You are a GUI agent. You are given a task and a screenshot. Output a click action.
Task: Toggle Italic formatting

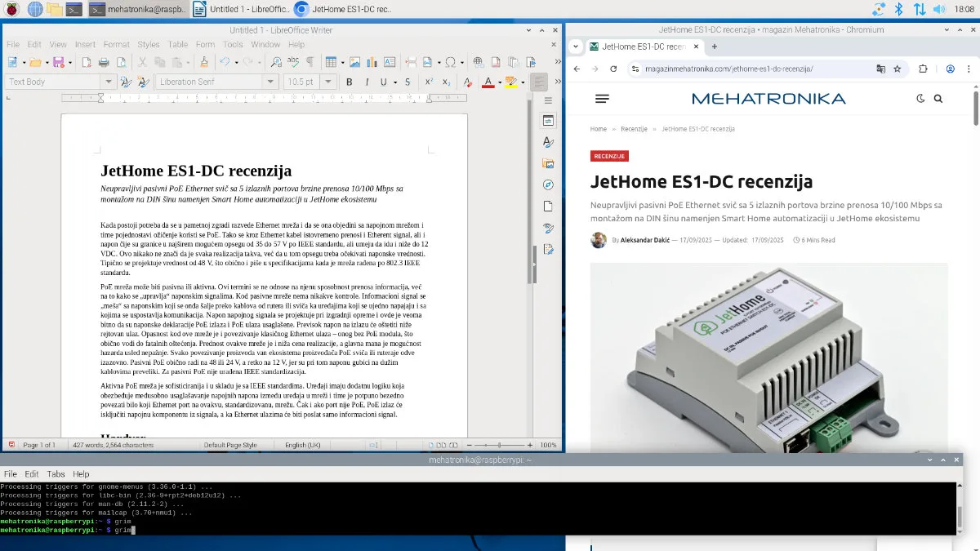point(367,82)
